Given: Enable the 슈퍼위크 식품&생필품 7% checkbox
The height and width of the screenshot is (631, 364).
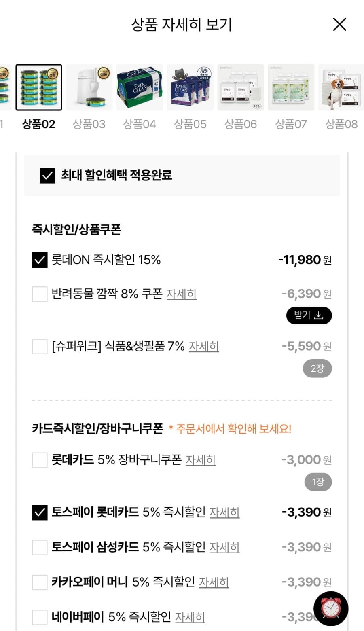Looking at the screenshot, I should (40, 347).
